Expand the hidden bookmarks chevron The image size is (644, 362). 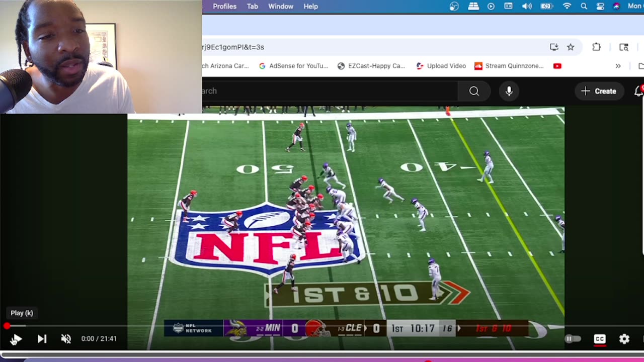pyautogui.click(x=618, y=66)
